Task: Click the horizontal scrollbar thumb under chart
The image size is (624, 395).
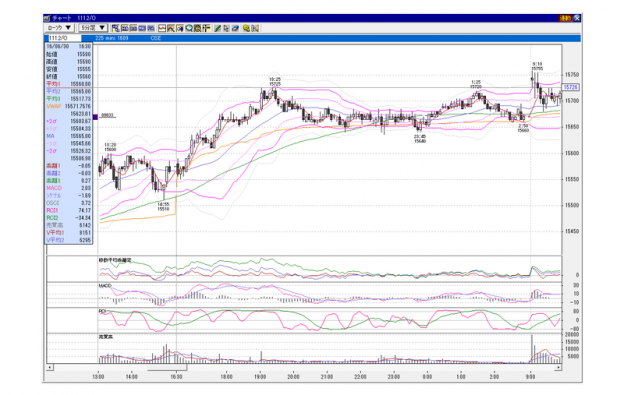Action: 167,368
